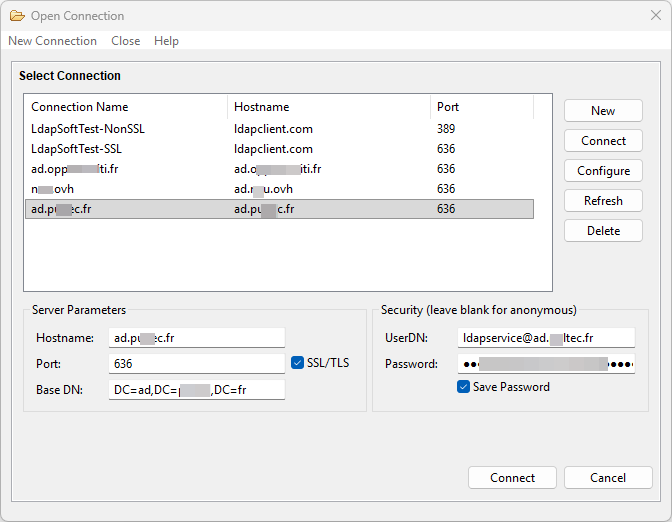Open the New Connection menu

click(x=52, y=41)
